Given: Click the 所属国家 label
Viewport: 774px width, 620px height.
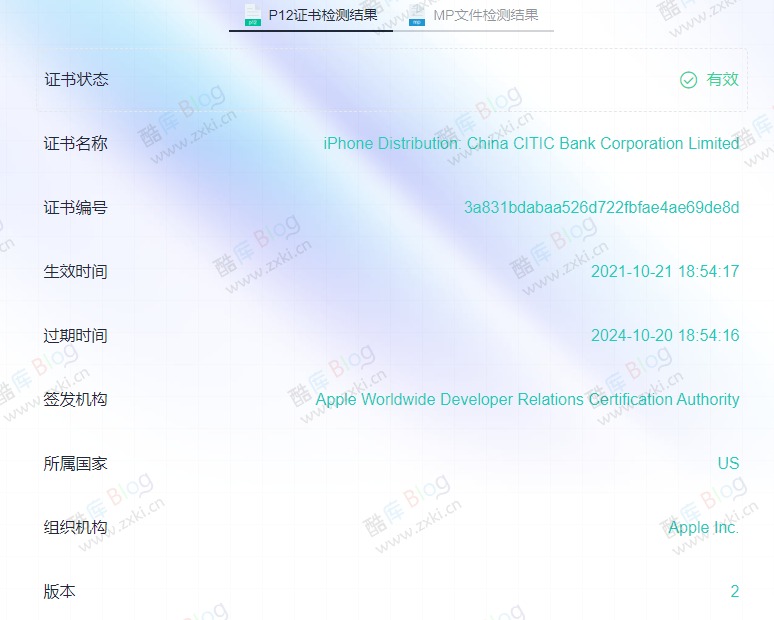Looking at the screenshot, I should click(76, 464).
